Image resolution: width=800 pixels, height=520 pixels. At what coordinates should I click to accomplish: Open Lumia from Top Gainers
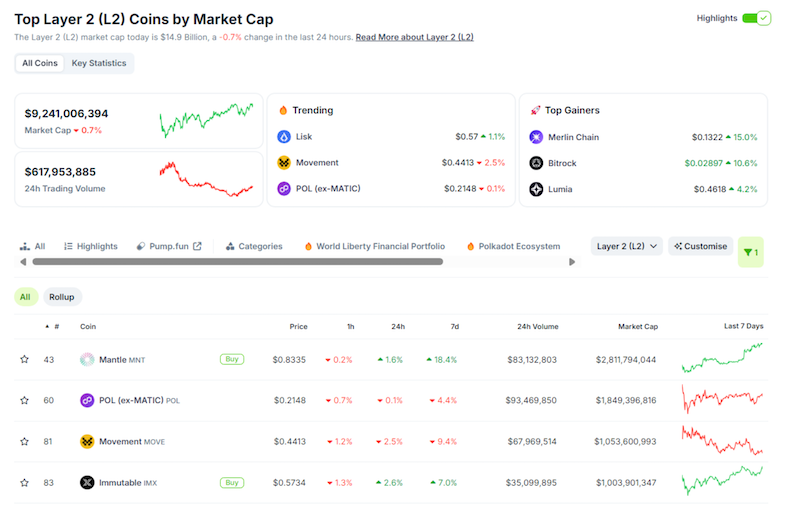click(560, 189)
